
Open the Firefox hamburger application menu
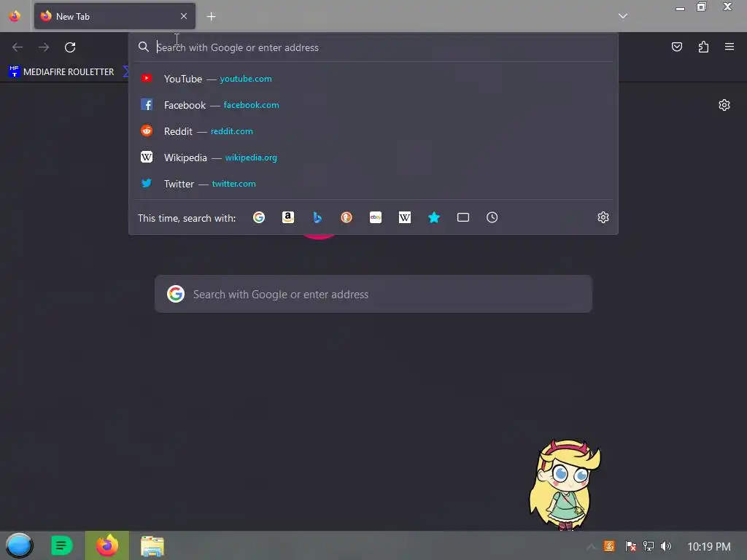(x=729, y=47)
